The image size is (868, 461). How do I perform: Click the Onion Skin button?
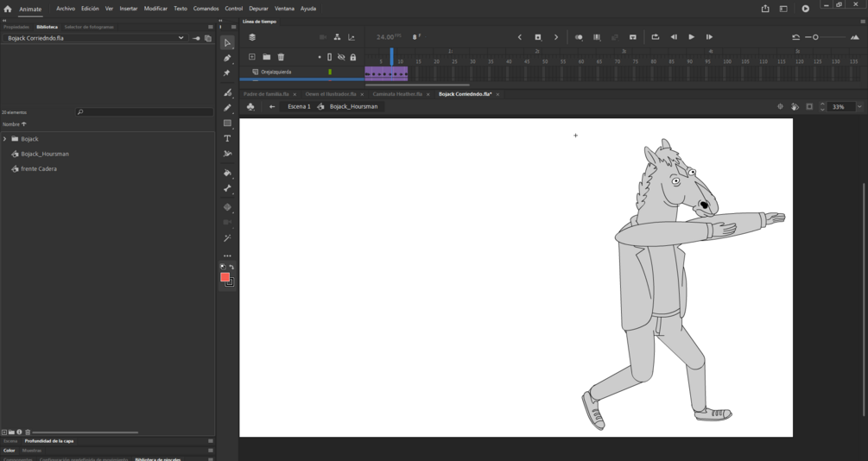[x=579, y=37]
